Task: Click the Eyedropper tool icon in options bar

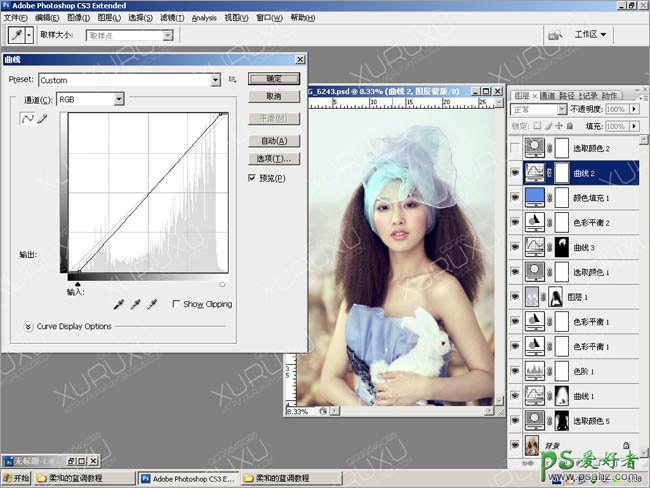Action: click(16, 34)
